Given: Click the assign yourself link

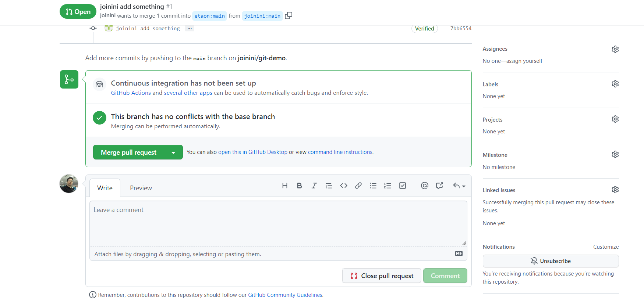Looking at the screenshot, I should [x=524, y=61].
